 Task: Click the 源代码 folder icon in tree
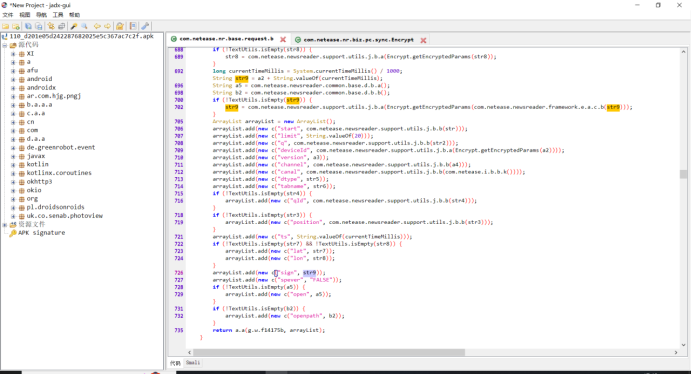pyautogui.click(x=13, y=45)
